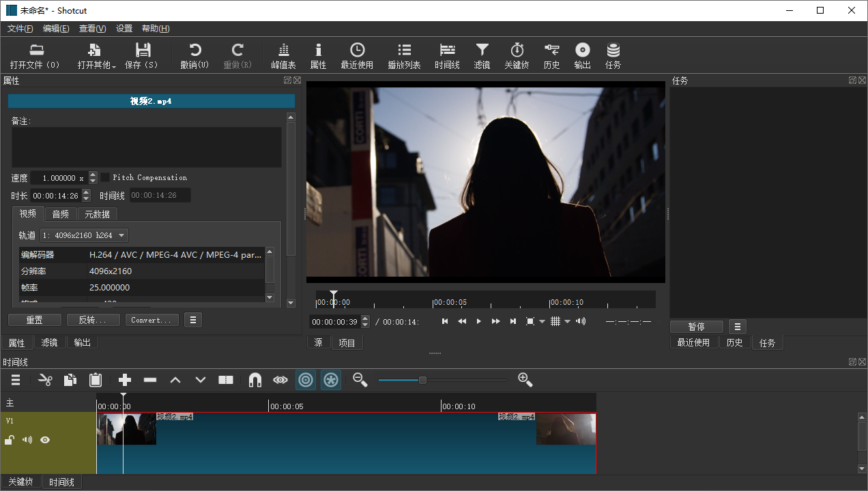Click the 打开其他 toolbar button
The width and height of the screenshot is (868, 491).
click(96, 56)
